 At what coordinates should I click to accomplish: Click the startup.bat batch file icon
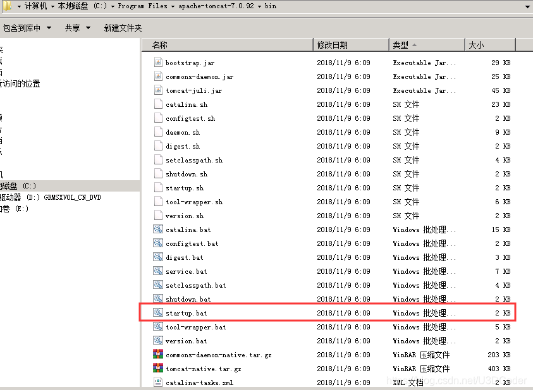click(158, 313)
